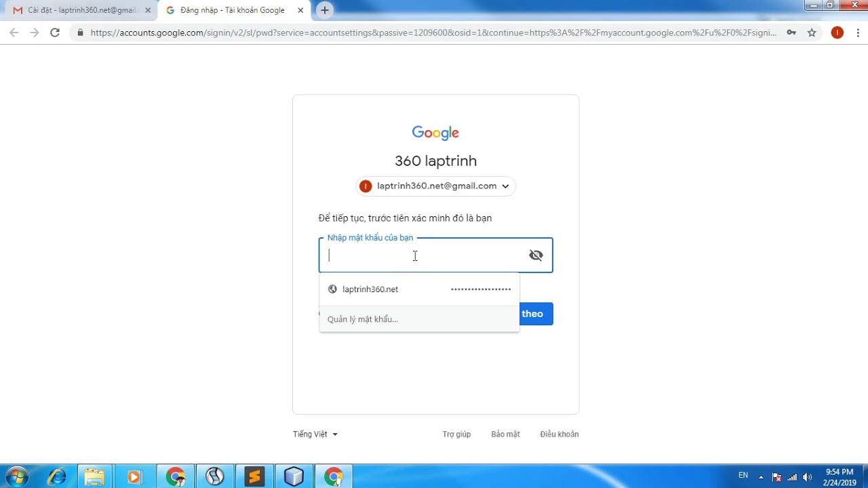Open the Bảo mật privacy link
Image resolution: width=868 pixels, height=488 pixels.
pyautogui.click(x=505, y=434)
